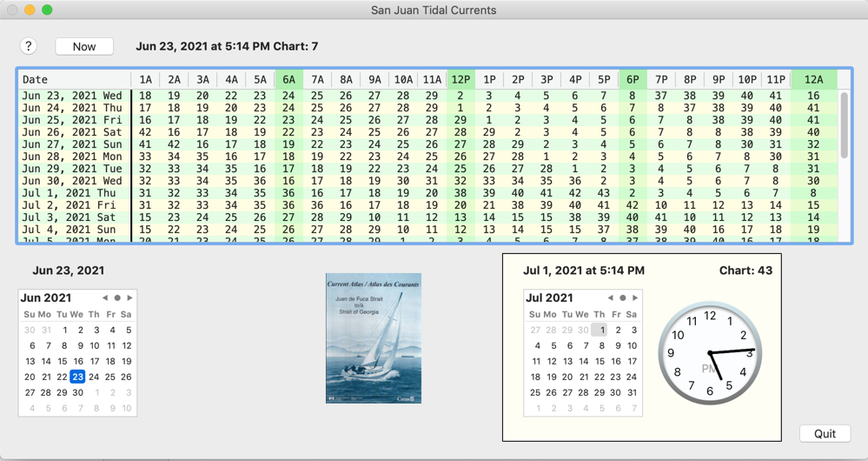Click today dot in Jun 2021 calendar
This screenshot has height=461, width=868.
(117, 298)
